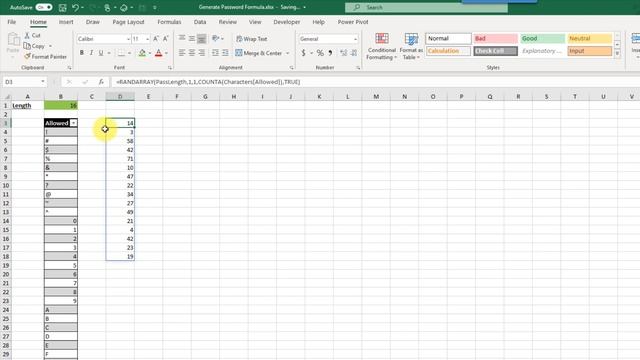Apply the Input cell style
Viewport: 640px width, 360px height.
590,51
